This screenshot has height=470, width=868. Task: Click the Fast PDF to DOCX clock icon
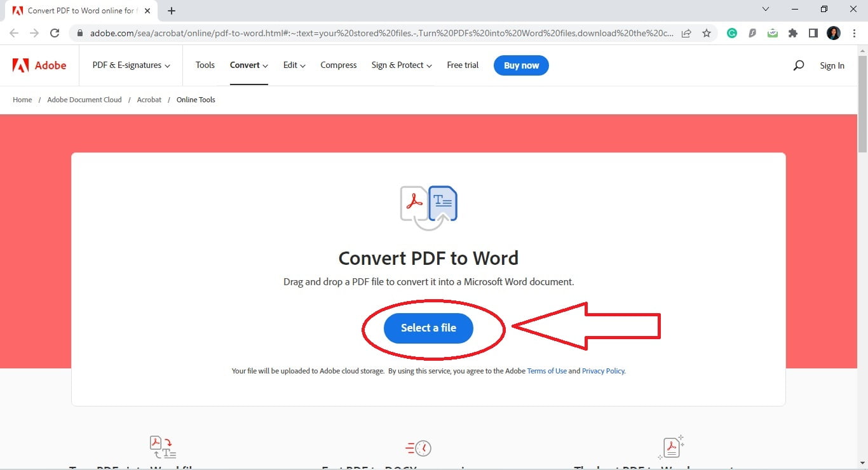pyautogui.click(x=418, y=448)
